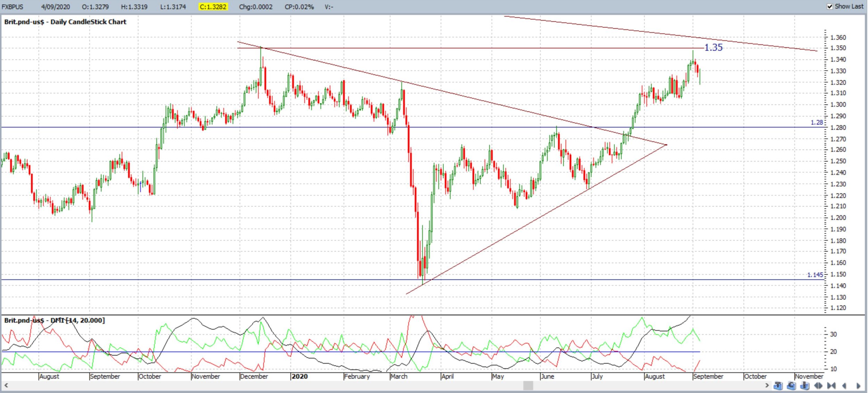Click the horizontal scrollbar thumb
The height and width of the screenshot is (393, 868).
coord(528,385)
